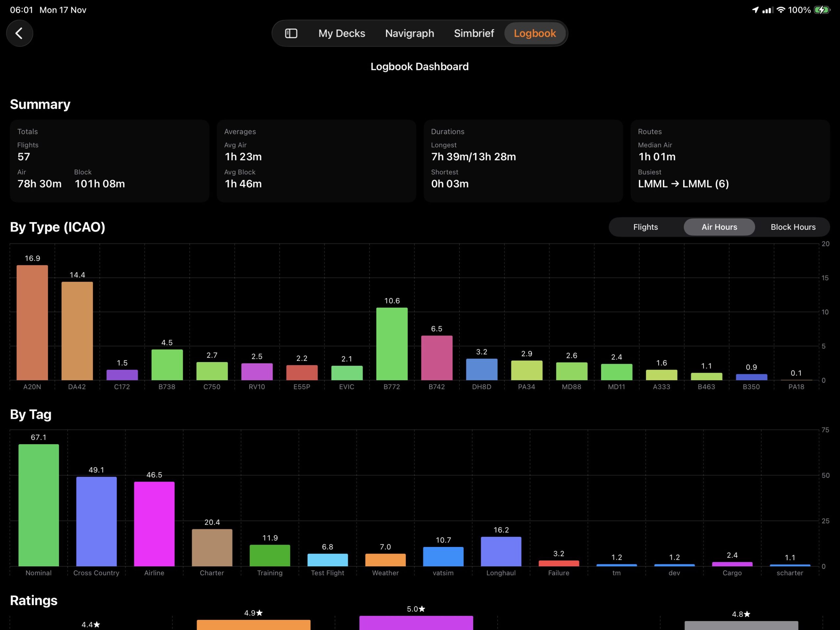Tap the back arrow button
This screenshot has height=630, width=840.
click(19, 33)
